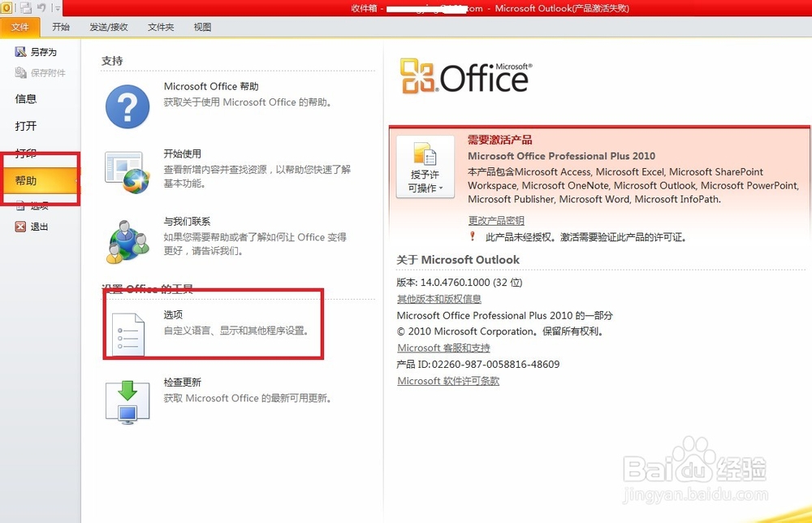The image size is (812, 523).
Task: Click the 保存附件 attachment icon
Action: [x=20, y=72]
